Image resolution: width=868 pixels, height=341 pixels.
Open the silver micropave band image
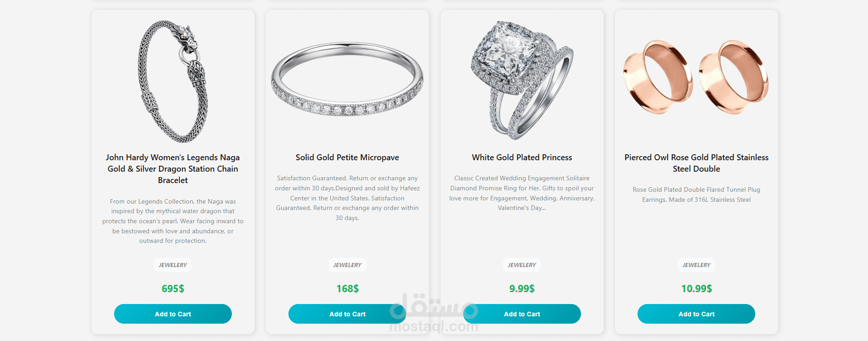point(347,79)
